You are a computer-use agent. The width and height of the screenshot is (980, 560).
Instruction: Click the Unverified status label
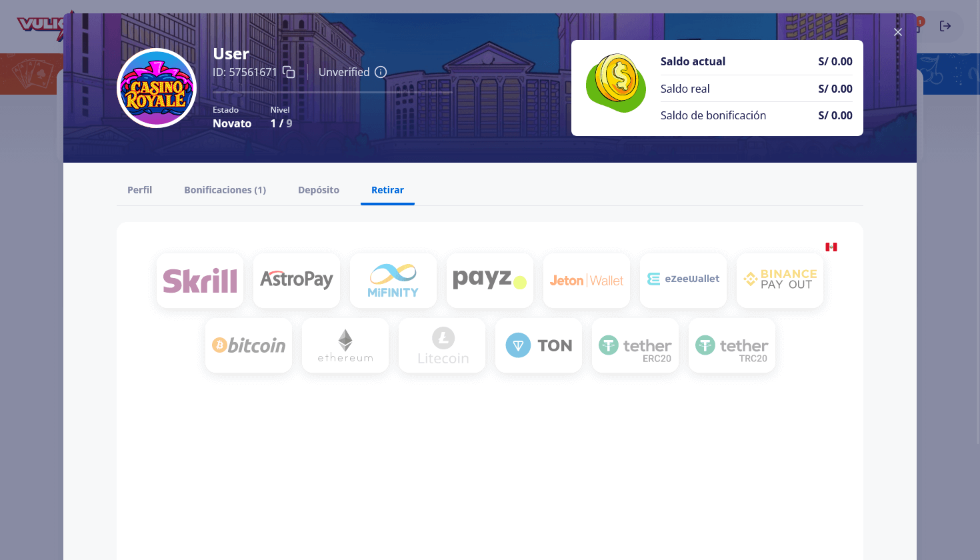coord(344,72)
